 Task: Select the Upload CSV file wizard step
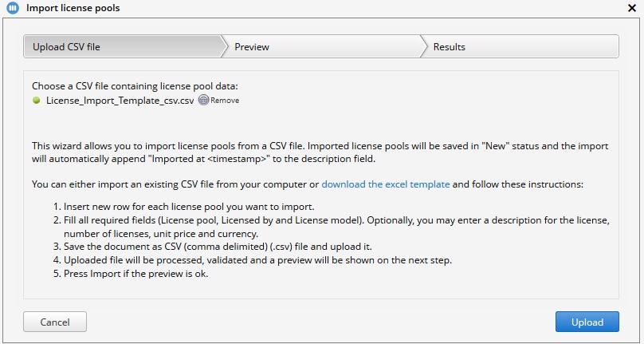pos(122,46)
